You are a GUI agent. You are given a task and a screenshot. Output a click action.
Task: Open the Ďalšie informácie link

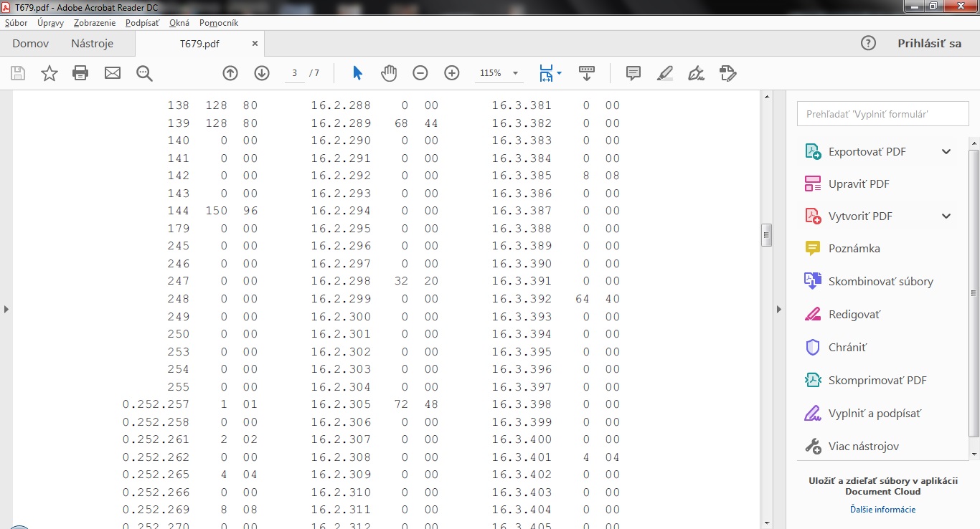click(x=882, y=510)
